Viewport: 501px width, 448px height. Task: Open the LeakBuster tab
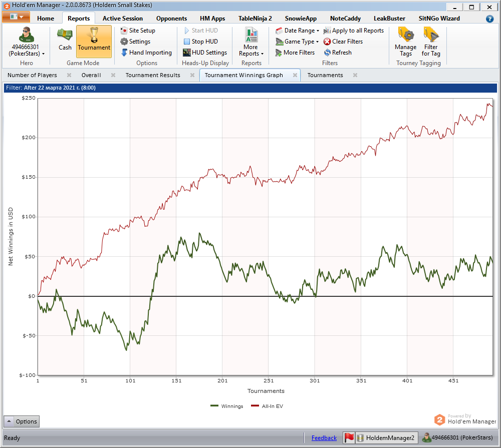pos(389,19)
